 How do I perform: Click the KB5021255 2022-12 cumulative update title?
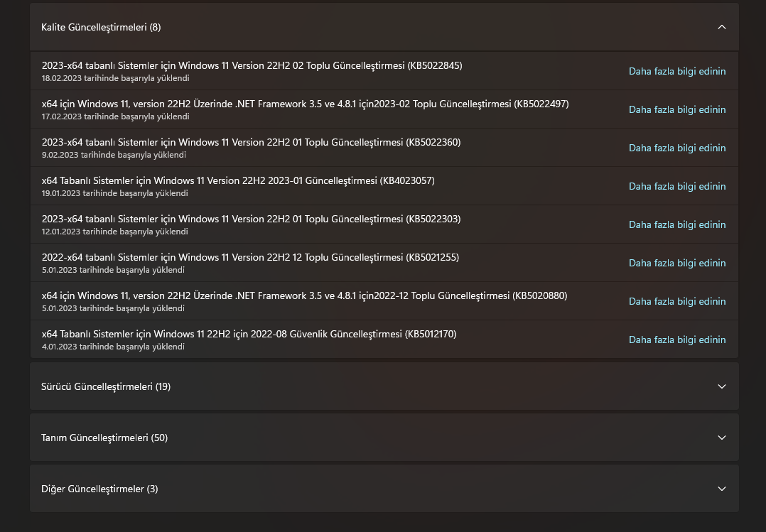(250, 257)
